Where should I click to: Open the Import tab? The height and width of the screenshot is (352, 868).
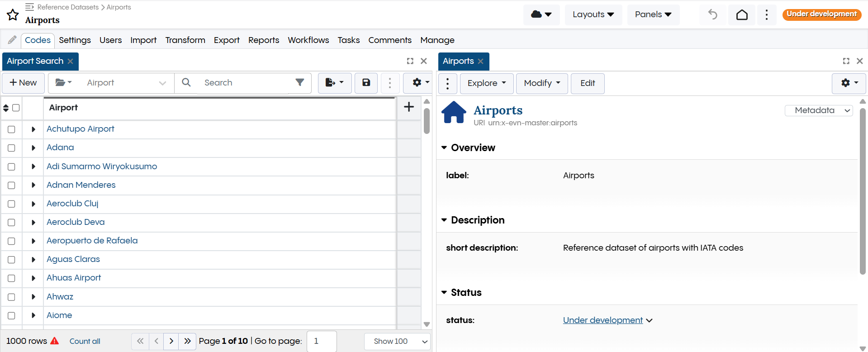click(x=143, y=40)
